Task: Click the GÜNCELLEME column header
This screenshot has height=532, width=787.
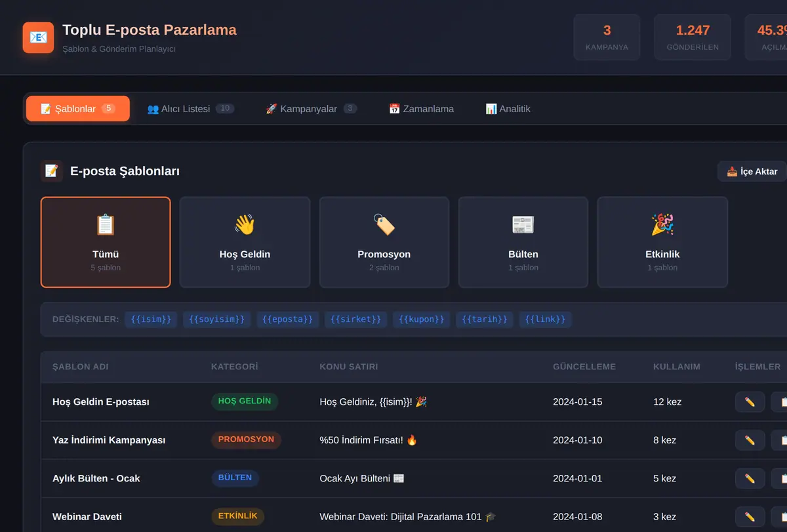Action: click(584, 367)
